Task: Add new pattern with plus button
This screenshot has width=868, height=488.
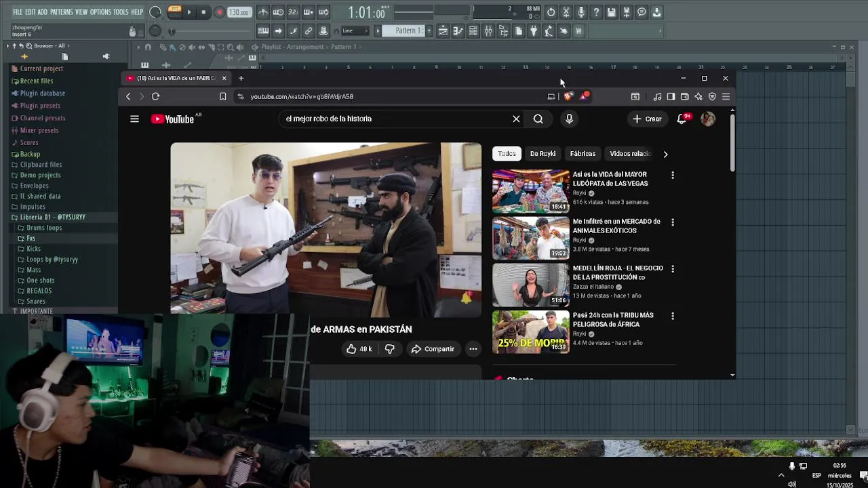Action: (x=429, y=30)
